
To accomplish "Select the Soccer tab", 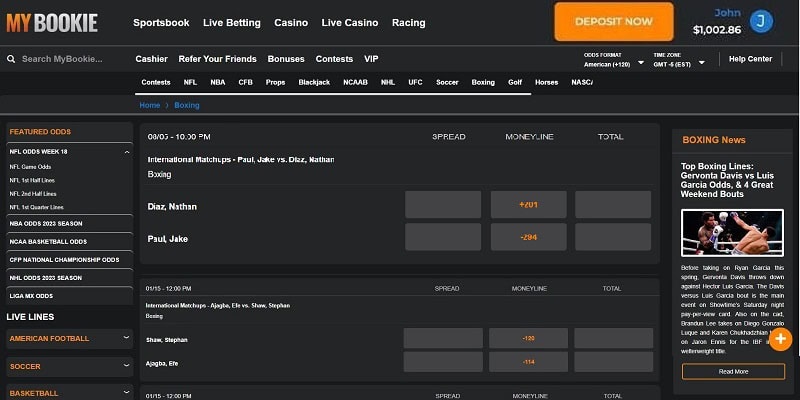I will [447, 83].
